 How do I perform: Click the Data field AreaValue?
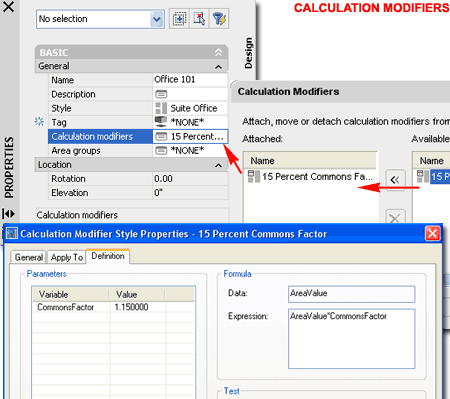click(x=351, y=294)
